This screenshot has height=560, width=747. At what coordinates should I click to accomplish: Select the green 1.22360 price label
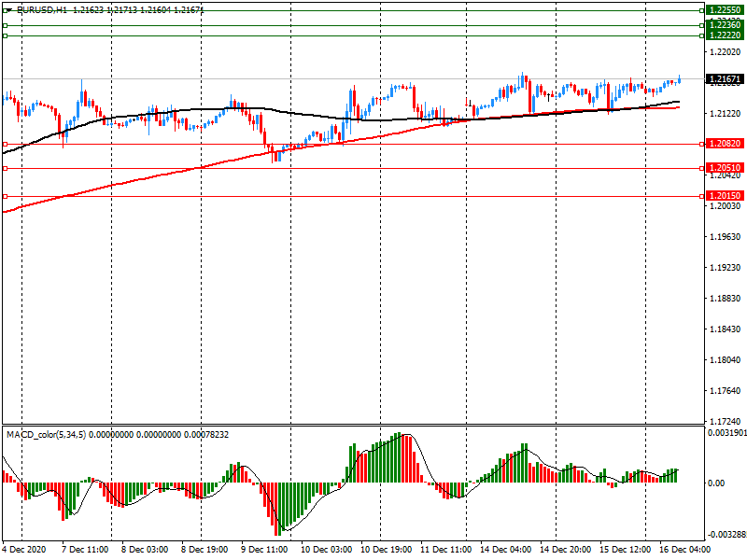[x=724, y=24]
